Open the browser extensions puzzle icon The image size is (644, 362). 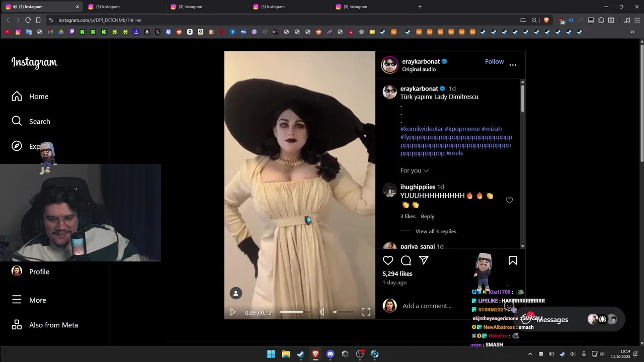601,20
